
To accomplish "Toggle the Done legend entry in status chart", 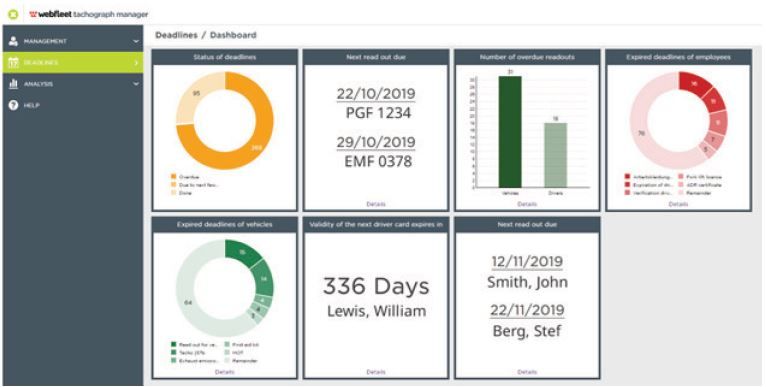I will [181, 193].
